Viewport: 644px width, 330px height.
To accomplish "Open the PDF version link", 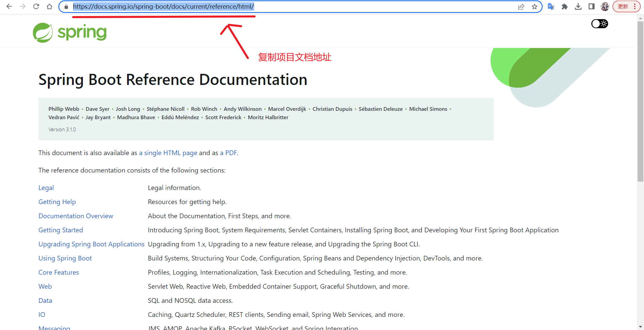I will pyautogui.click(x=228, y=153).
